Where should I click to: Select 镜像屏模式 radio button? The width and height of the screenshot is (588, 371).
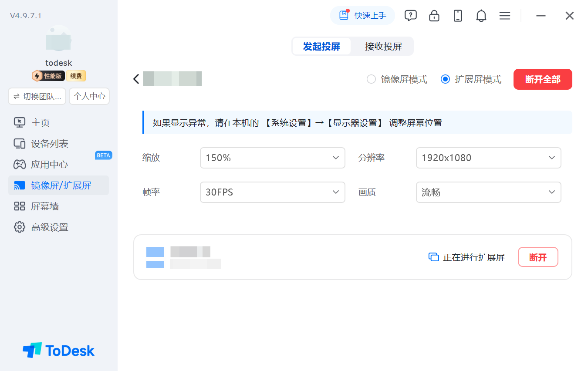tap(371, 79)
